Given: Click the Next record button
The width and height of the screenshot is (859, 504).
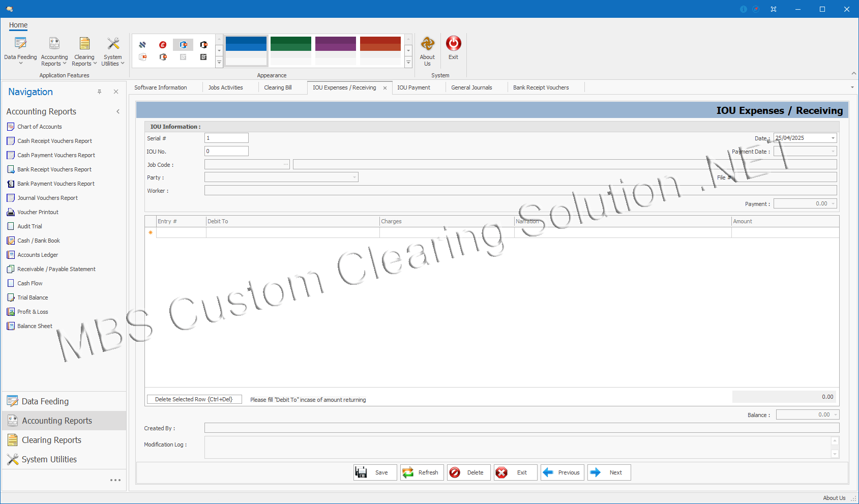Looking at the screenshot, I should coord(609,472).
